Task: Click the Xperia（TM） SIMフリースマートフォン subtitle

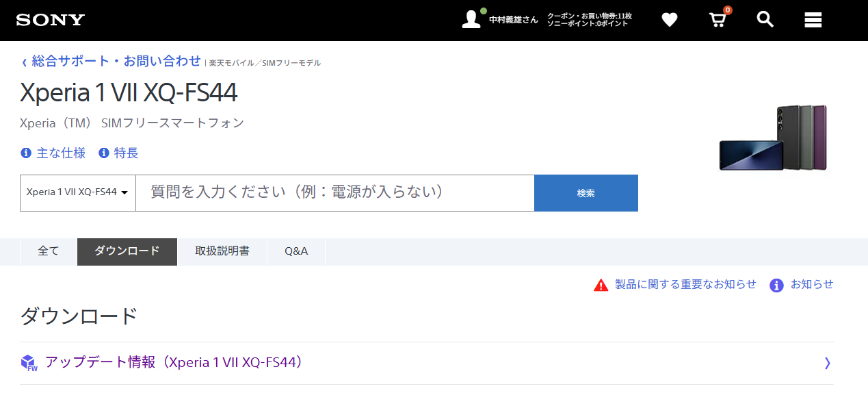Action: tap(132, 123)
